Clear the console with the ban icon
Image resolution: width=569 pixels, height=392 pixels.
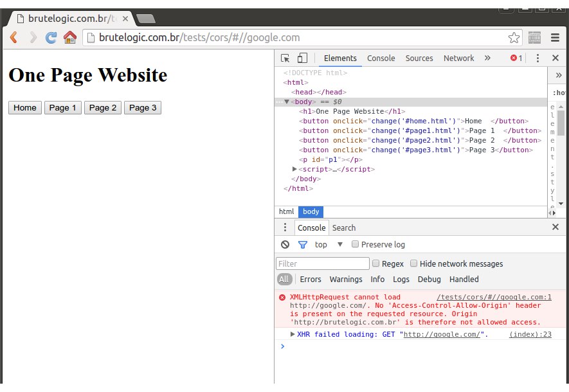coord(285,245)
